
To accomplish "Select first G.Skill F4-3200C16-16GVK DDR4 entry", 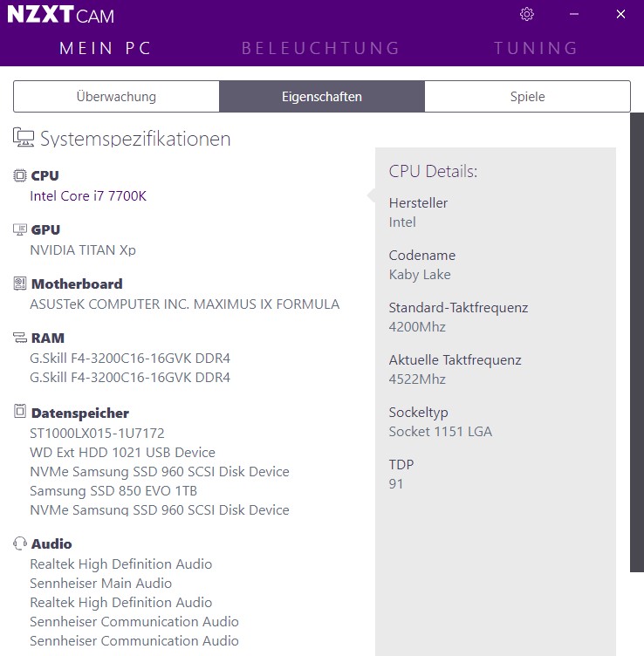I will pos(130,359).
